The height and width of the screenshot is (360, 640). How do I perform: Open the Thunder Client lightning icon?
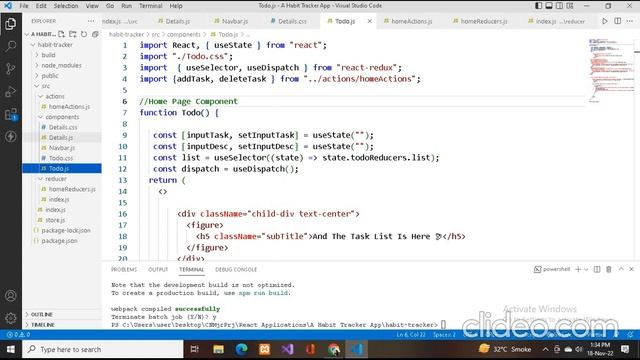click(11, 136)
